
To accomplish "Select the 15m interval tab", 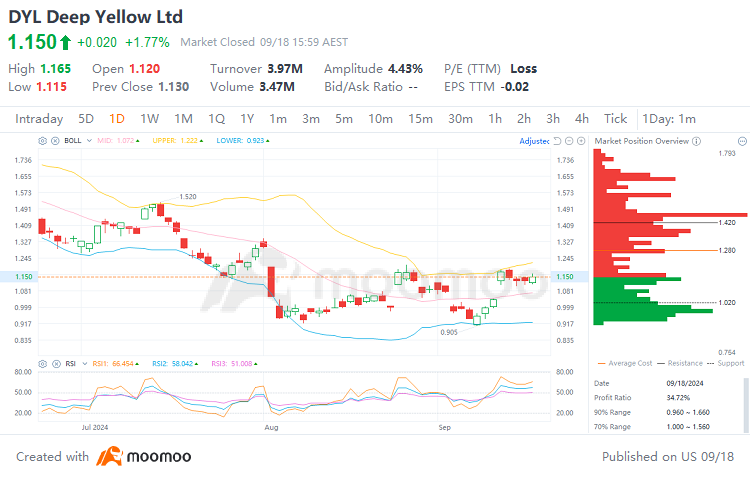I will coord(420,119).
